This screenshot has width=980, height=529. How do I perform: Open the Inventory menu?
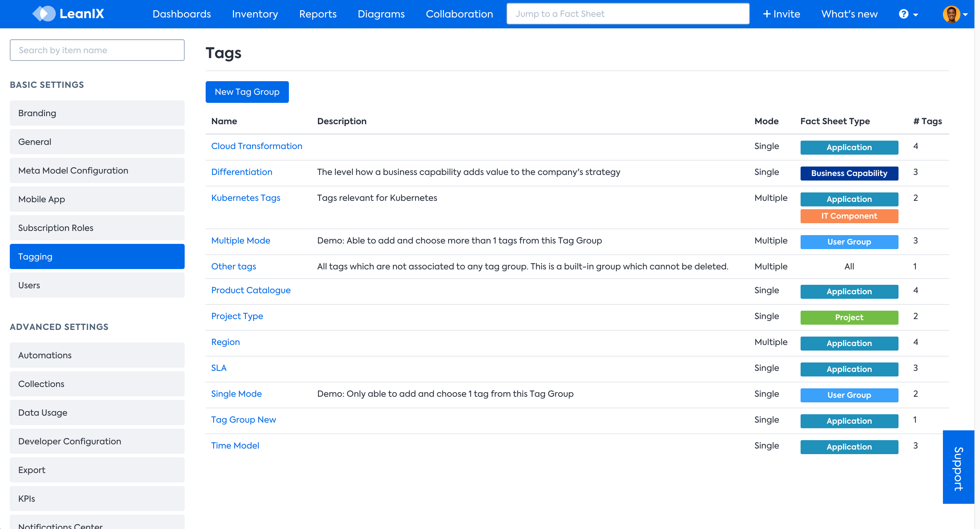click(255, 14)
